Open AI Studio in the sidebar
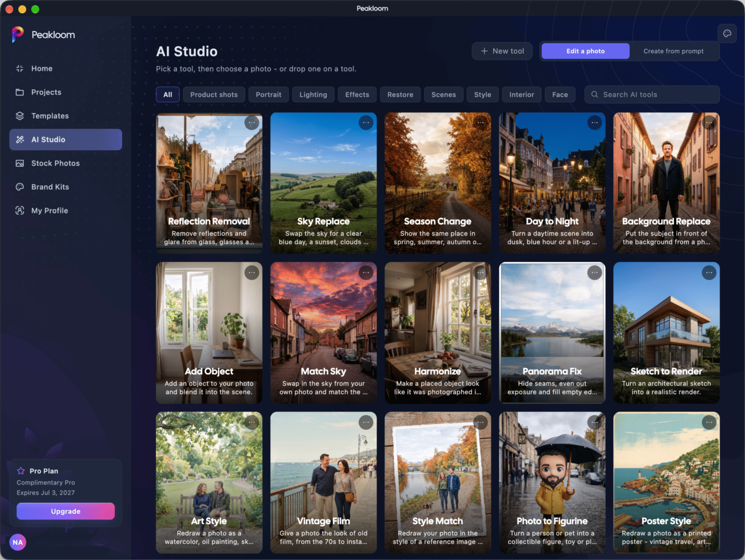Screen dimensions: 745x560 point(66,139)
